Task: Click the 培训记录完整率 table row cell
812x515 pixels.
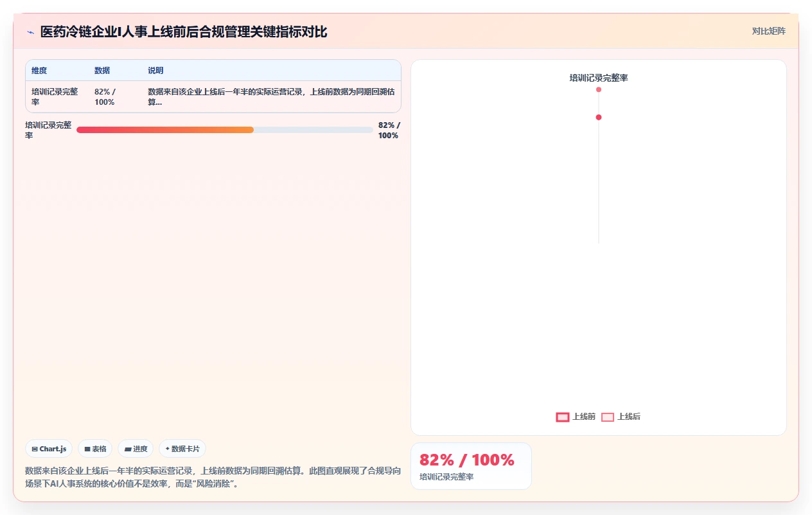Action: pyautogui.click(x=55, y=97)
